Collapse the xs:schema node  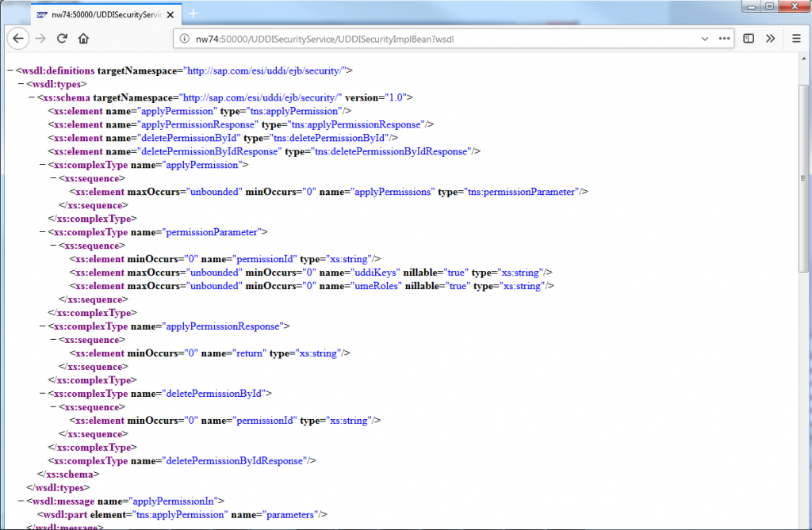click(x=32, y=97)
